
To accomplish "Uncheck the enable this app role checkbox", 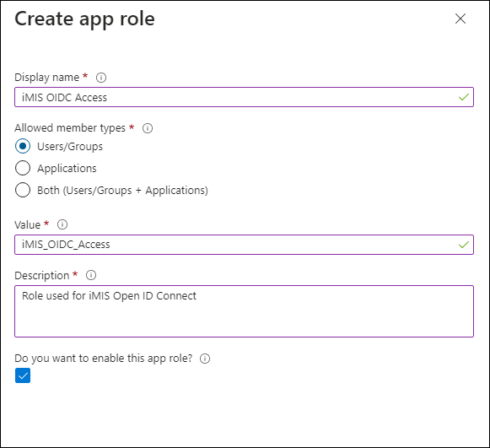I will [x=23, y=375].
